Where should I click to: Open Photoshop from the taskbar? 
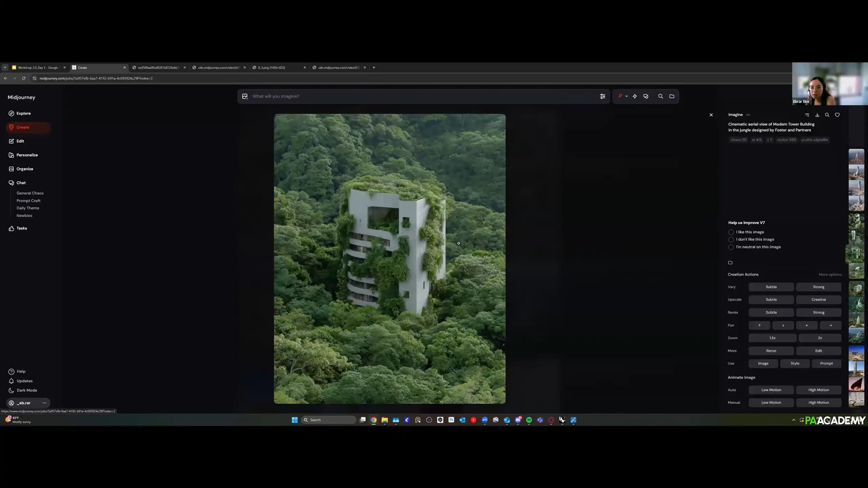click(451, 420)
